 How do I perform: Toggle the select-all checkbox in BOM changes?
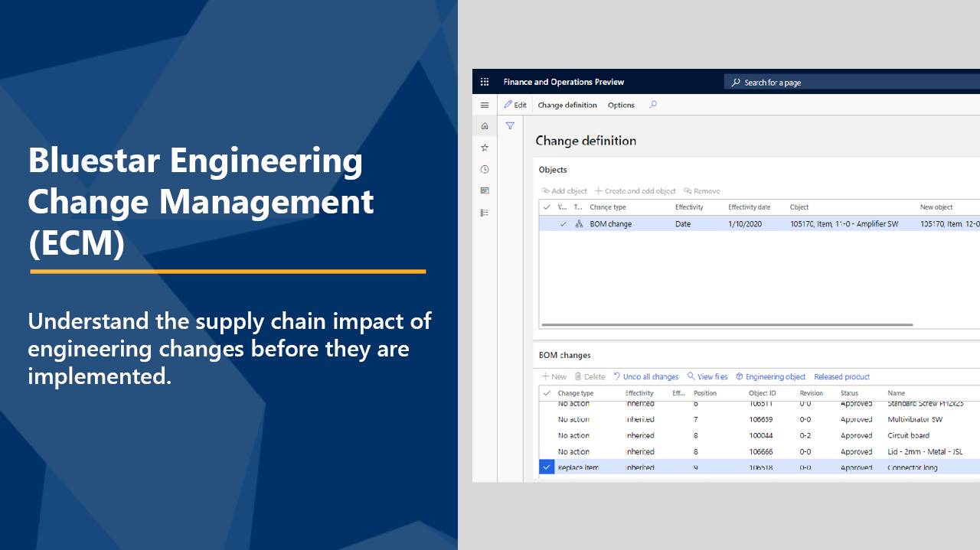(546, 392)
